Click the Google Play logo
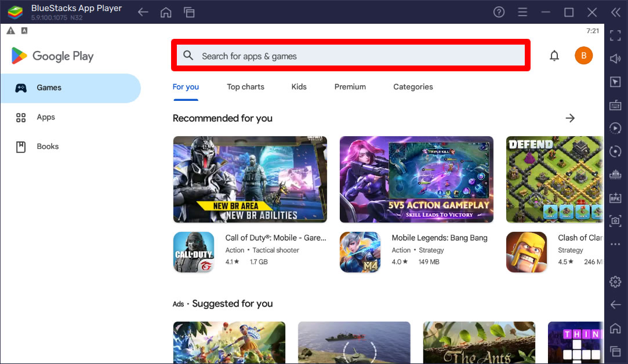Viewport: 628px width, 364px height. (52, 56)
